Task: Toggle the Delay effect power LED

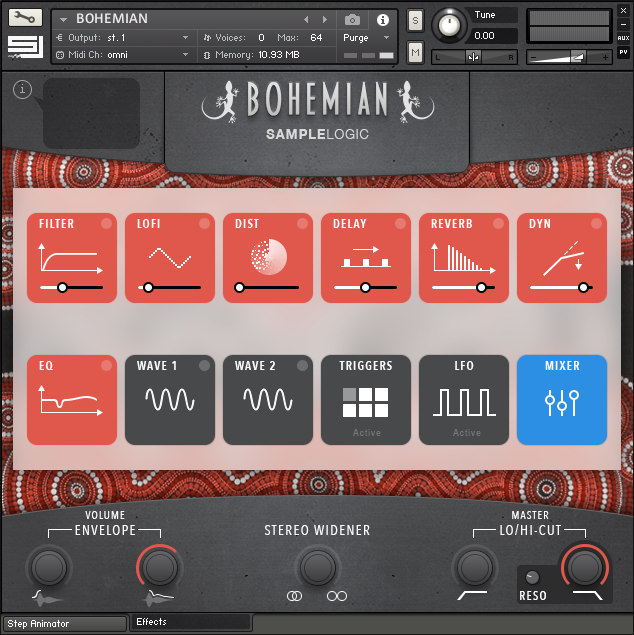Action: pos(400,224)
